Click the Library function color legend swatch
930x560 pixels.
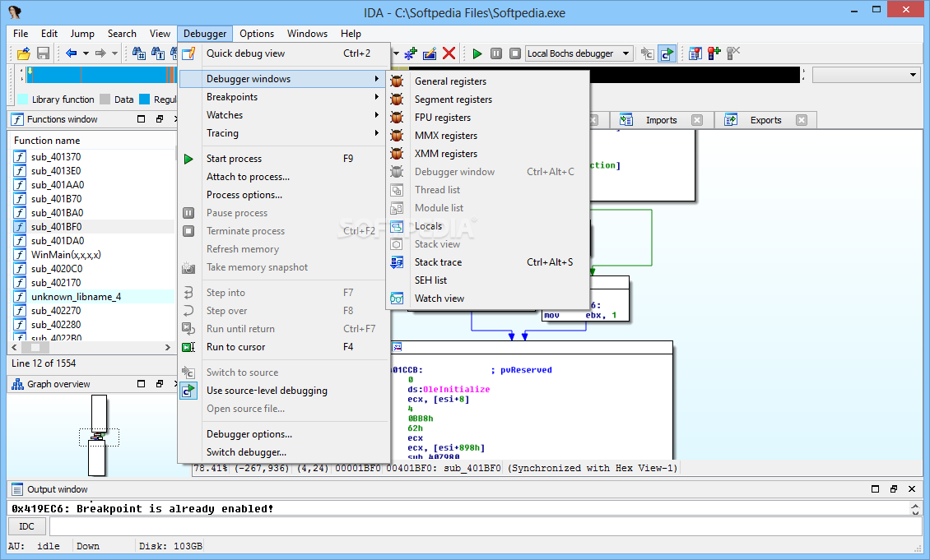23,100
